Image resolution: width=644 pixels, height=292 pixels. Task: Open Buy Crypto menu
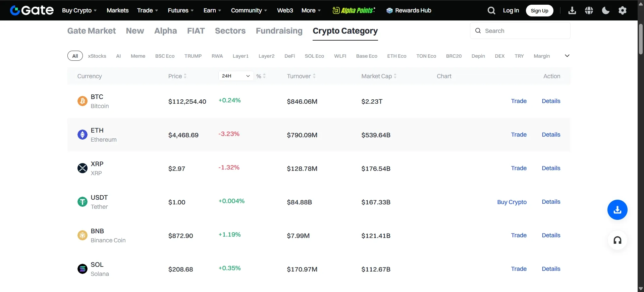[x=79, y=10]
